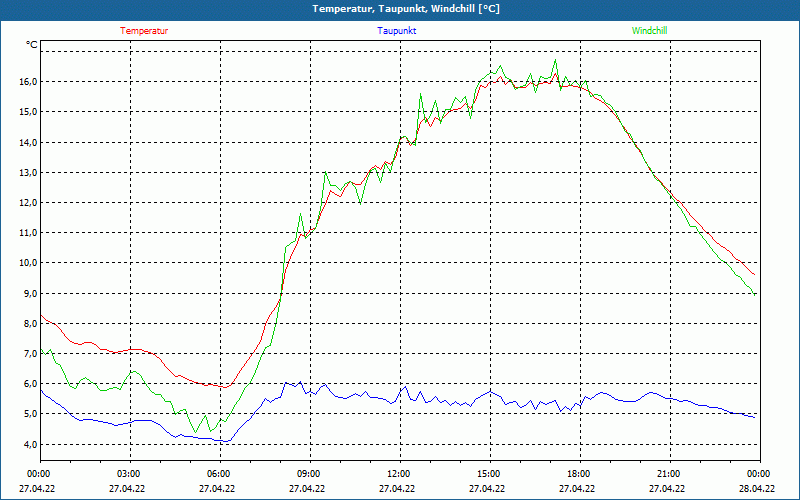
Task: Click the 00:00 label above 28.04.22
Action: coord(757,474)
